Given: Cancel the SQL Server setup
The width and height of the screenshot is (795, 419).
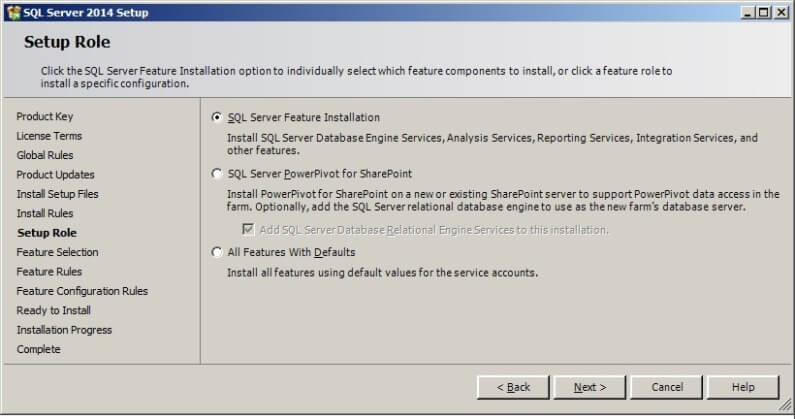Looking at the screenshot, I should pyautogui.click(x=666, y=387).
